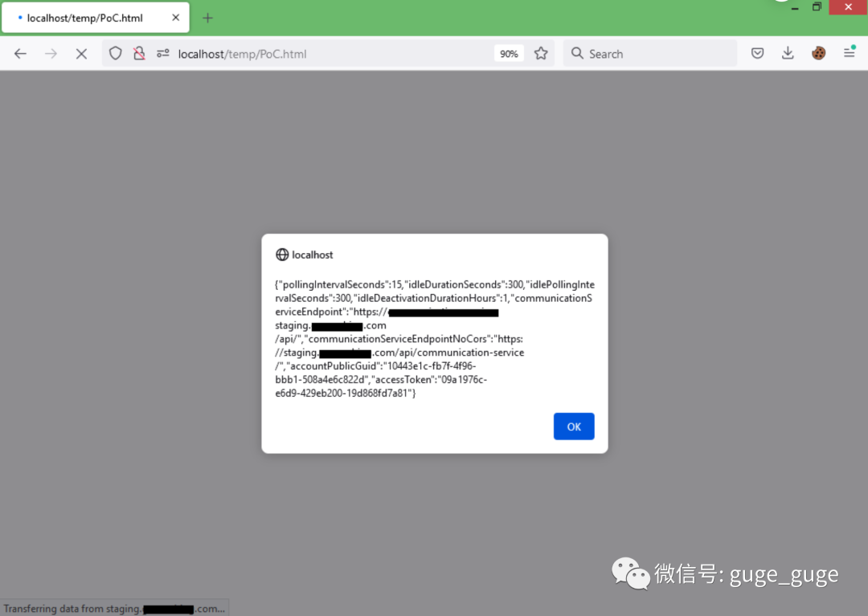
Task: Stop loading the current page
Action: pyautogui.click(x=81, y=54)
